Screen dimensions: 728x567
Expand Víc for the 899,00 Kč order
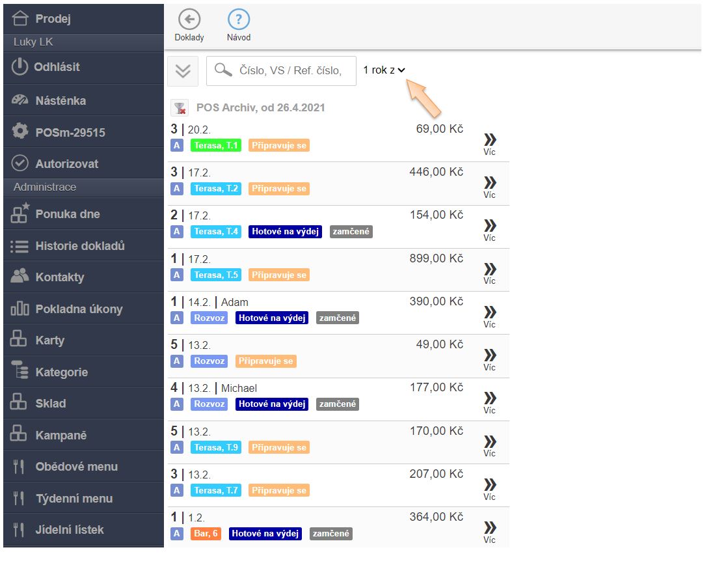coord(489,273)
